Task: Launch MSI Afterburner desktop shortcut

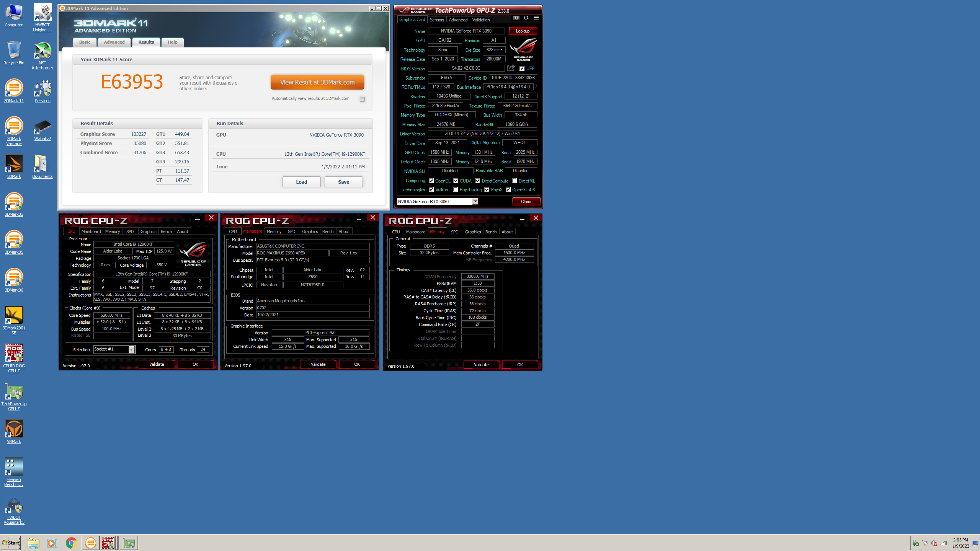Action: [42, 56]
